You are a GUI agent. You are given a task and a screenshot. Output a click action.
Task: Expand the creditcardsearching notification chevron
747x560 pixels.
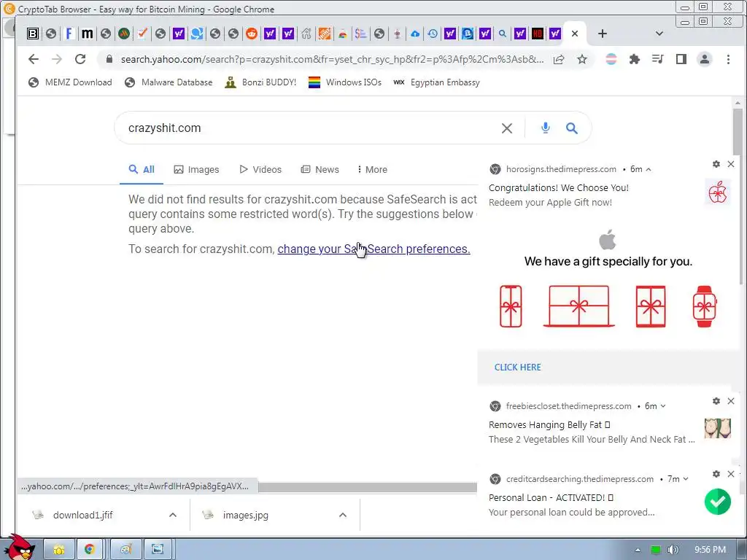(x=686, y=479)
